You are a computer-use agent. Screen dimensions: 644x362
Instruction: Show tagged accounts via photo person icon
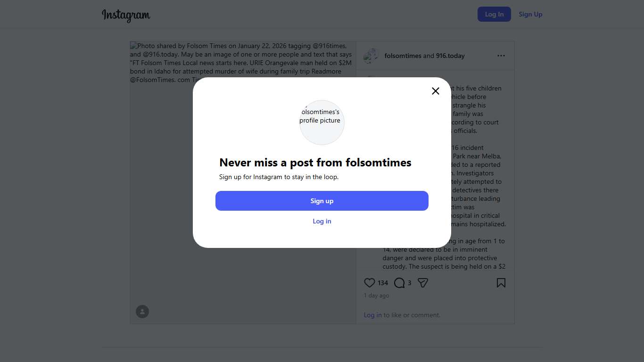(x=142, y=312)
